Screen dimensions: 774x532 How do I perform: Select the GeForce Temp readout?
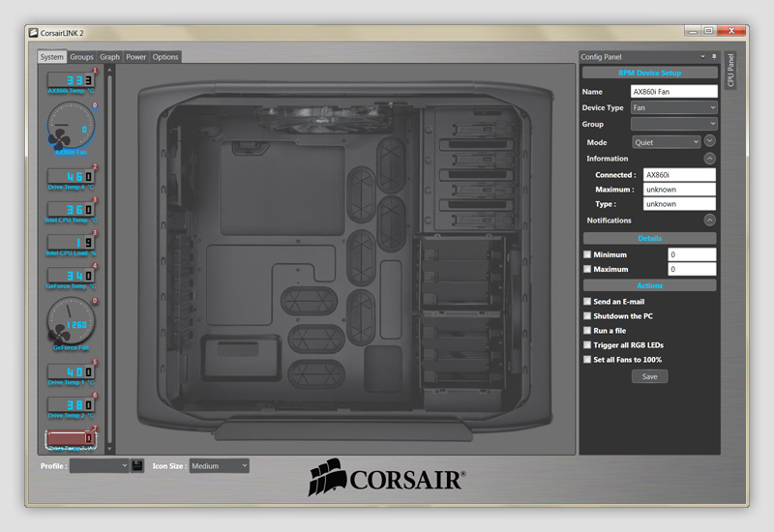(x=71, y=276)
